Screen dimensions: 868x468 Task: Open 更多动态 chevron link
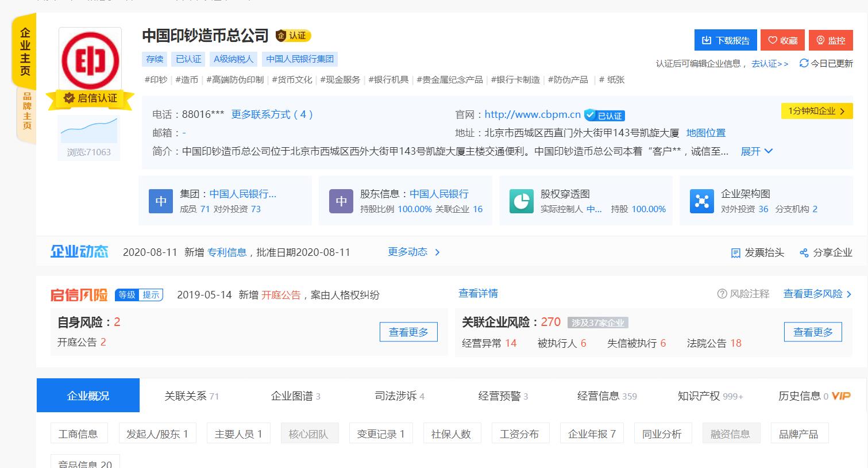[x=414, y=252]
